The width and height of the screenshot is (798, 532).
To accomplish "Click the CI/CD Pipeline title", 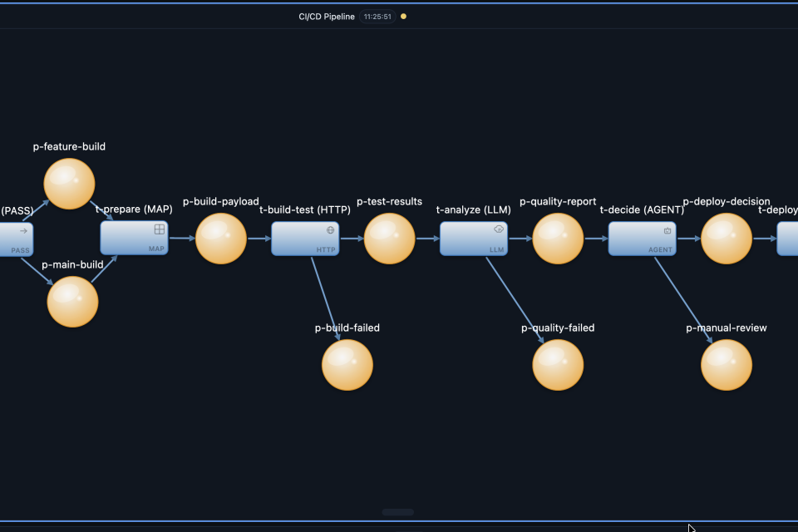I will pyautogui.click(x=327, y=16).
